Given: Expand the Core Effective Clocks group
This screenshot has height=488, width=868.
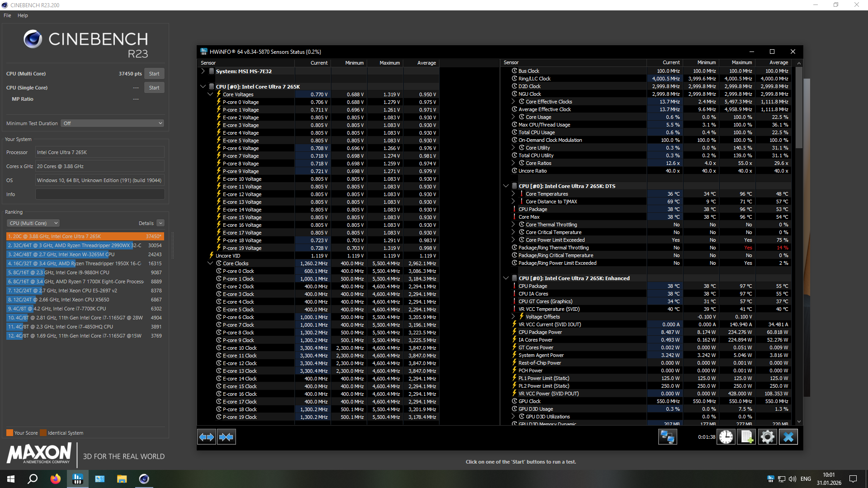Looking at the screenshot, I should click(x=513, y=102).
